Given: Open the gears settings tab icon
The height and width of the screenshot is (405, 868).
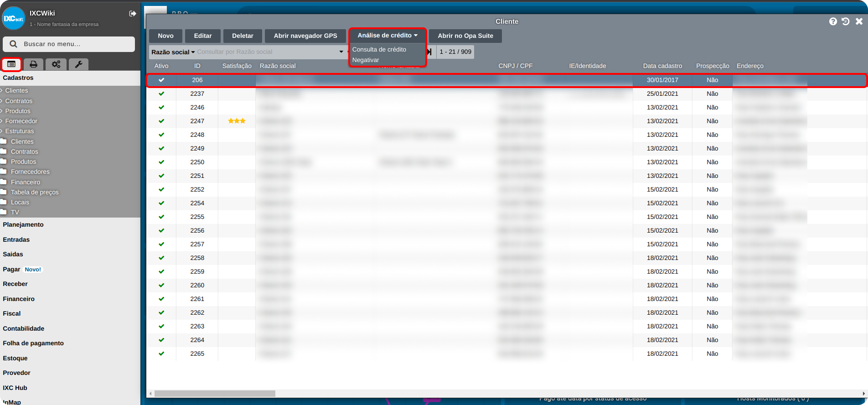Looking at the screenshot, I should pos(56,64).
